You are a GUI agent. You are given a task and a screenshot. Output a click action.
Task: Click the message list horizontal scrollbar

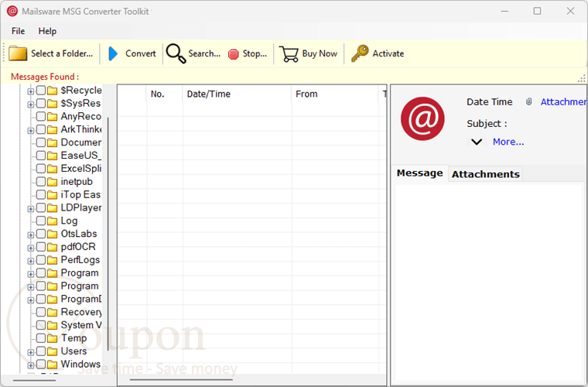pos(181,380)
